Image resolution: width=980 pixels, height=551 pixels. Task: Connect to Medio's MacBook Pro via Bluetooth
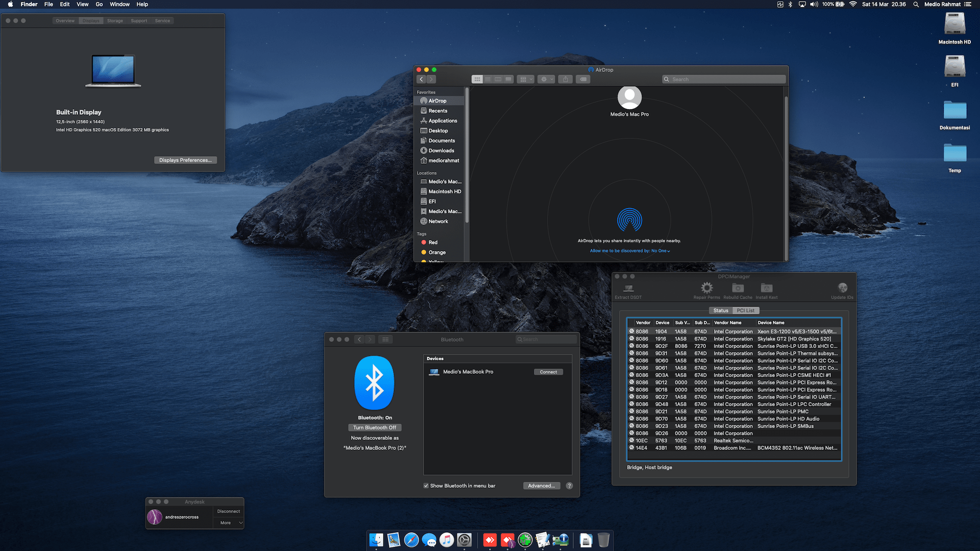click(548, 372)
